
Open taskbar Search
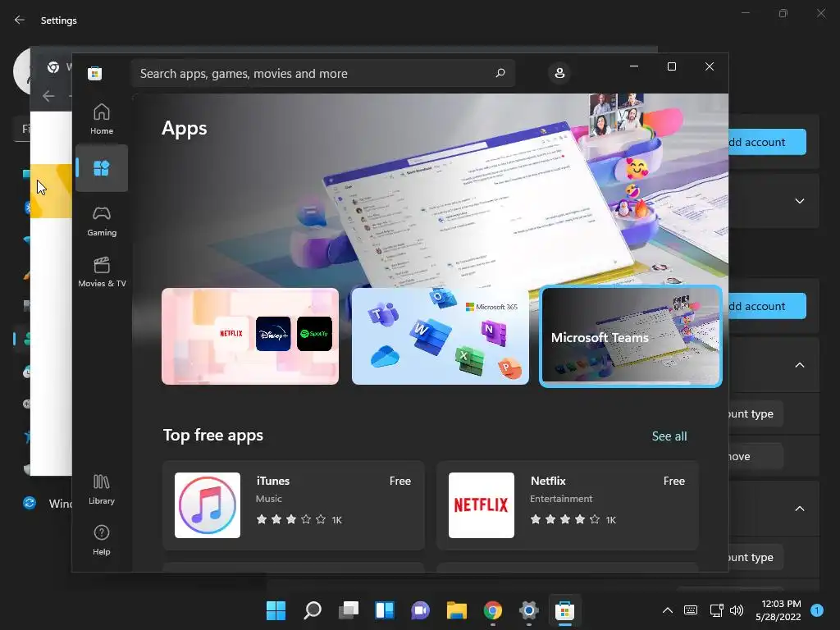(x=313, y=610)
